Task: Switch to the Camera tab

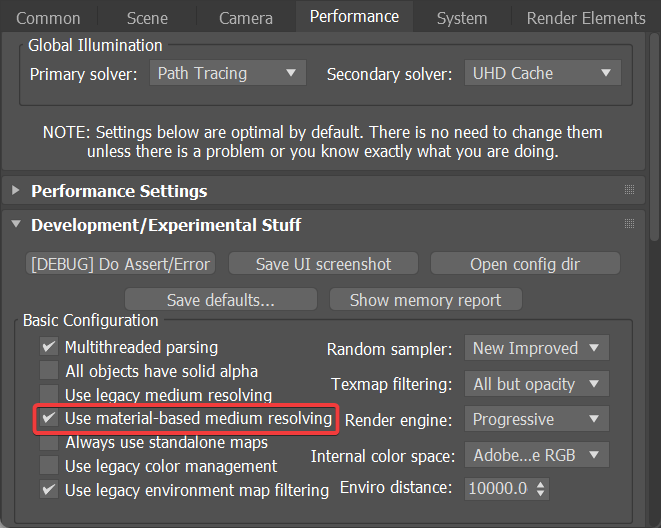Action: pyautogui.click(x=245, y=18)
